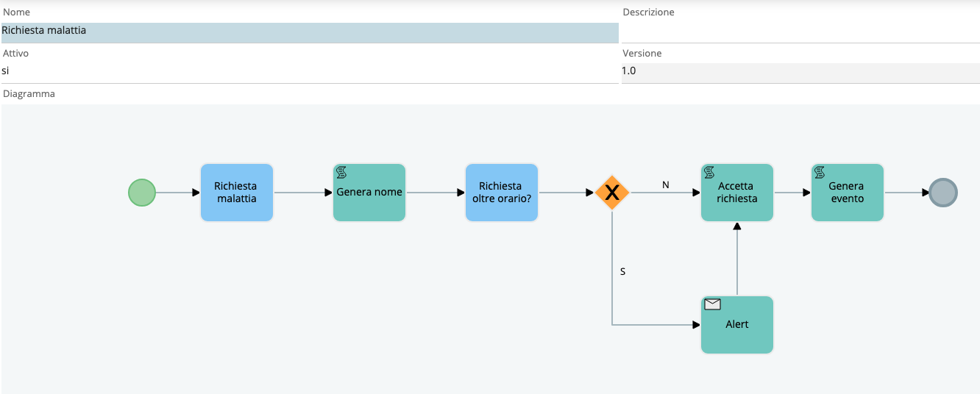Select the Genera evento task node
The image size is (980, 394).
[848, 193]
